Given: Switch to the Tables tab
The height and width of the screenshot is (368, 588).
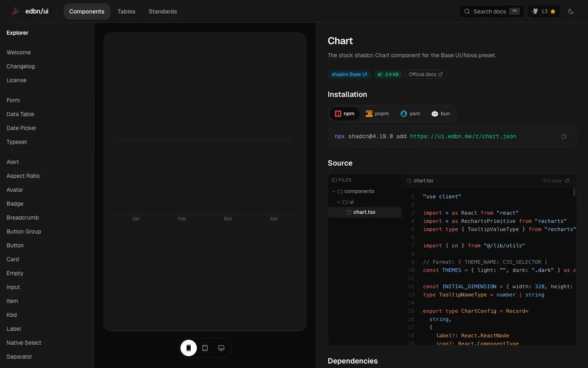Looking at the screenshot, I should [126, 11].
